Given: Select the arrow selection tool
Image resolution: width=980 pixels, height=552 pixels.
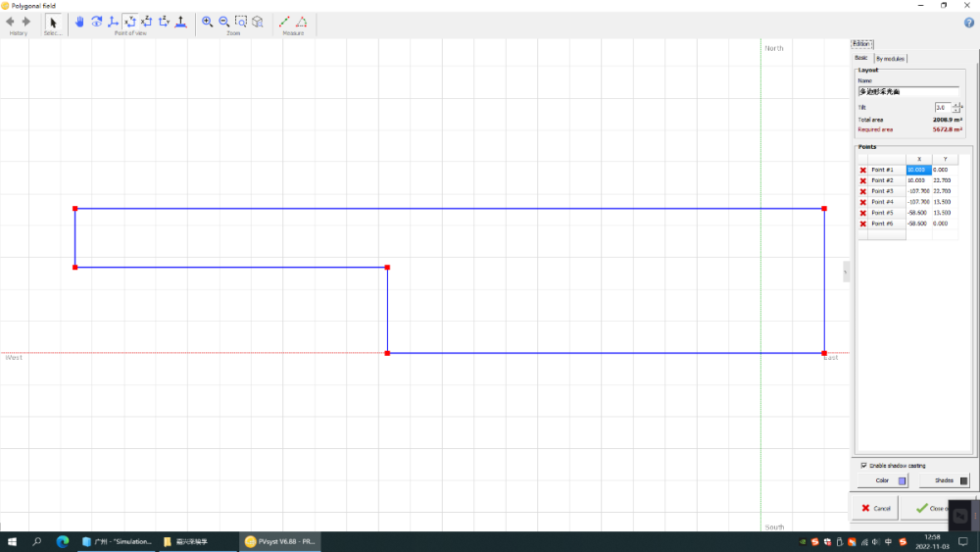Looking at the screenshot, I should (53, 22).
